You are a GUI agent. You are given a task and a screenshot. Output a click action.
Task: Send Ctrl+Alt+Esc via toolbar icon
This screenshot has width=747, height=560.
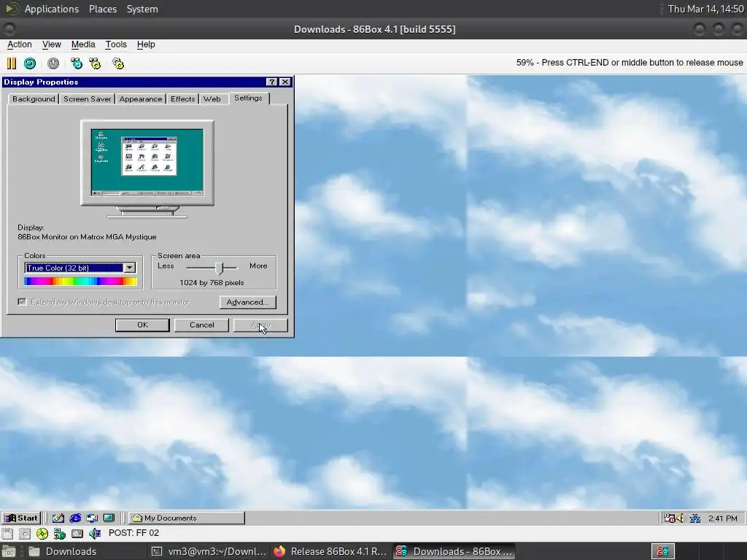[96, 63]
